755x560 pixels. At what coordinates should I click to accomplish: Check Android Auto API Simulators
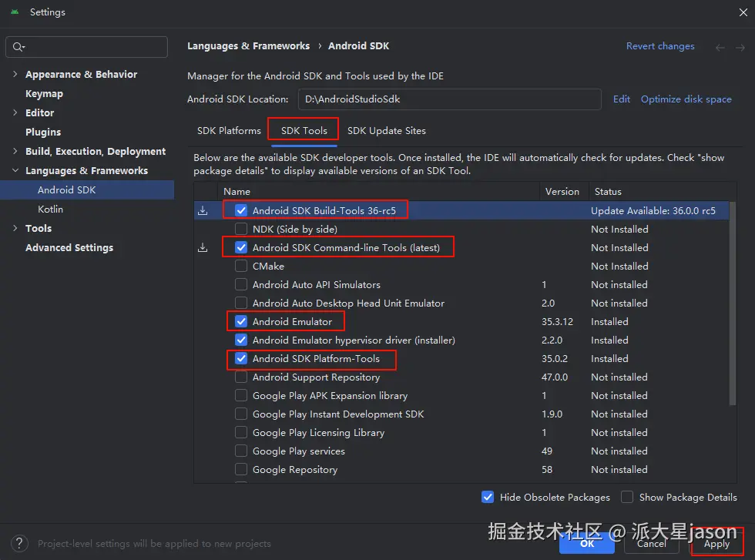[x=241, y=284]
